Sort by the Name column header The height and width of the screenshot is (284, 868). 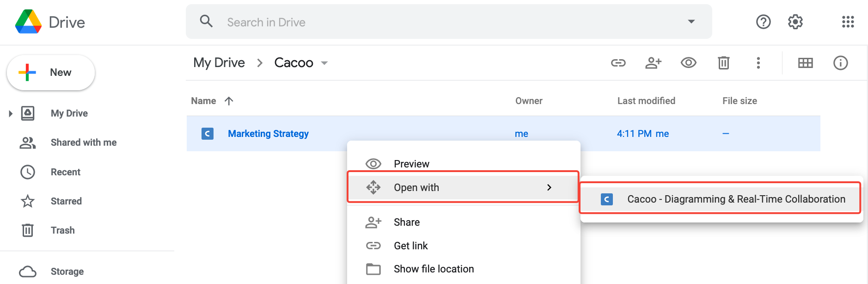coord(203,101)
